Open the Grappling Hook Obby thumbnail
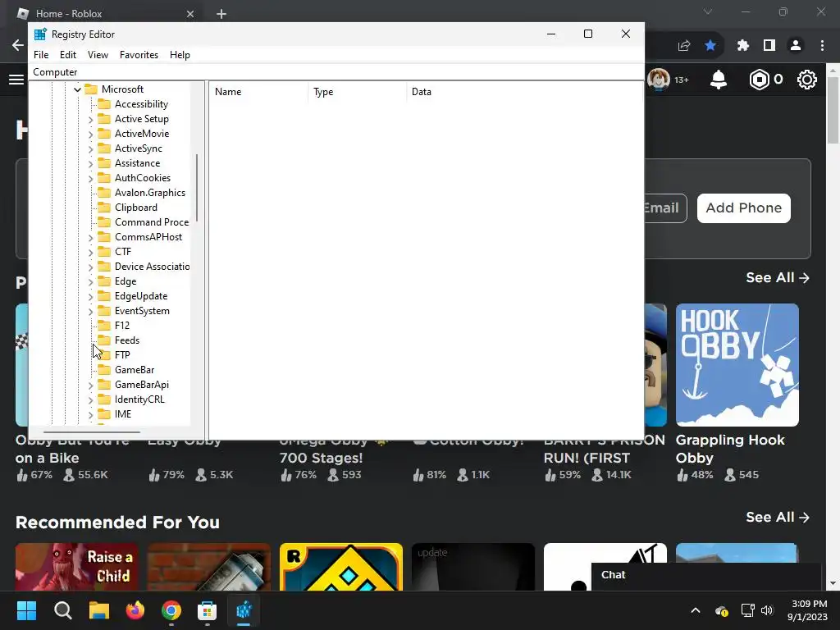840x630 pixels. tap(737, 365)
